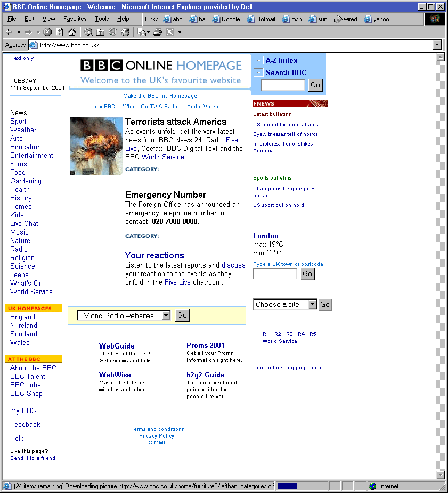Open the Hotmail Links bar shortcut
The height and width of the screenshot is (493, 448).
[x=261, y=19]
